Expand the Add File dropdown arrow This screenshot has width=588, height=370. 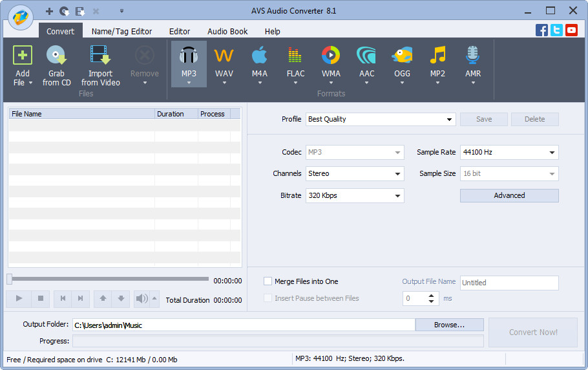pos(31,83)
